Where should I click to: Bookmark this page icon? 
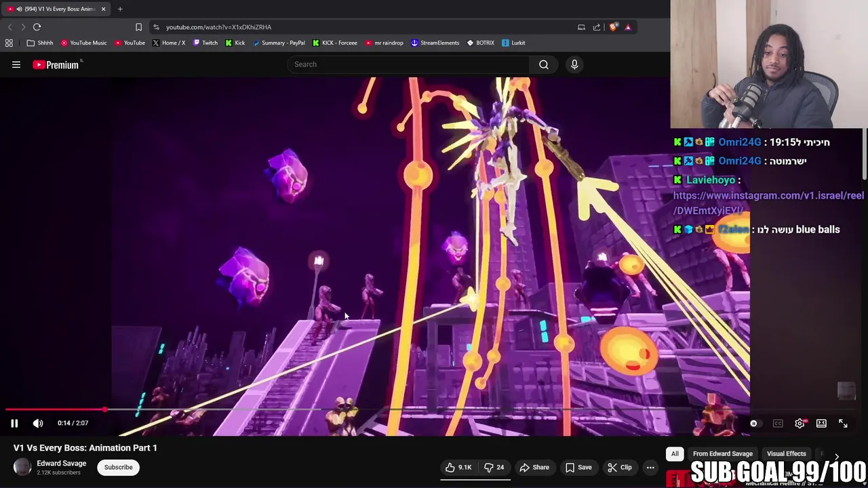[138, 27]
